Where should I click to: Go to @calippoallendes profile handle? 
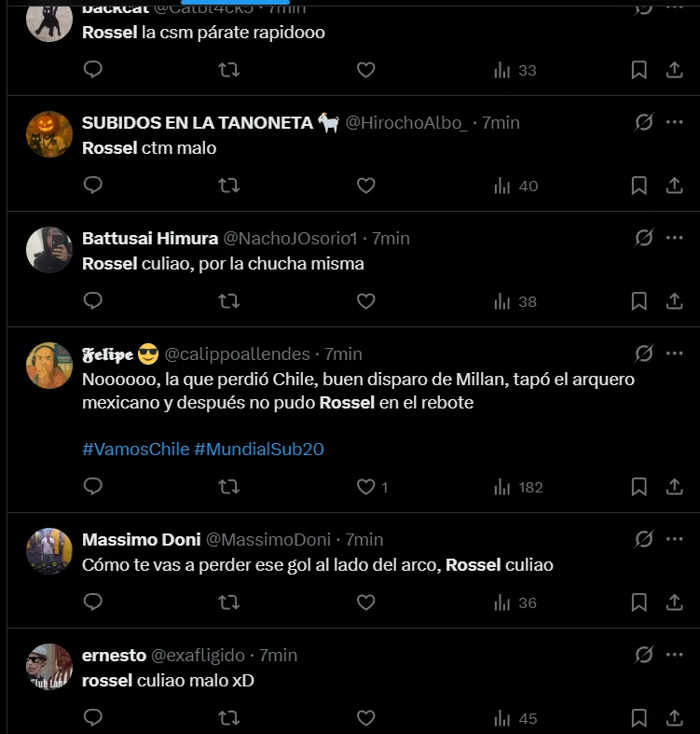[237, 354]
